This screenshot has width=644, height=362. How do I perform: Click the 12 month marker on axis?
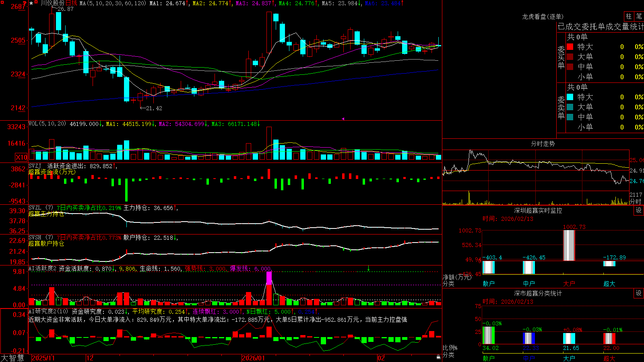(90, 358)
